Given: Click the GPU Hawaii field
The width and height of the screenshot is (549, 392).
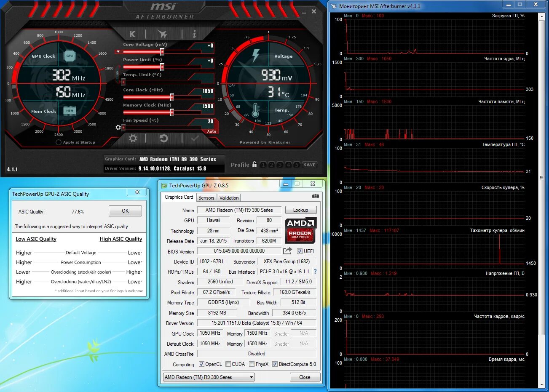Looking at the screenshot, I should click(214, 220).
